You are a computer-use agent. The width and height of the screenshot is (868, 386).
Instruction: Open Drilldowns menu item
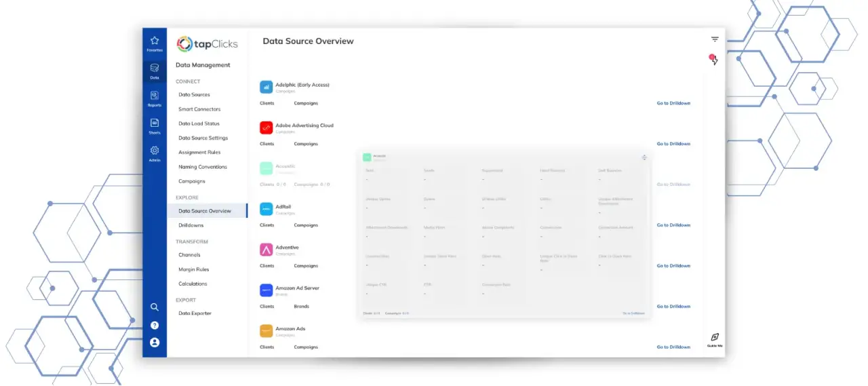tap(191, 225)
